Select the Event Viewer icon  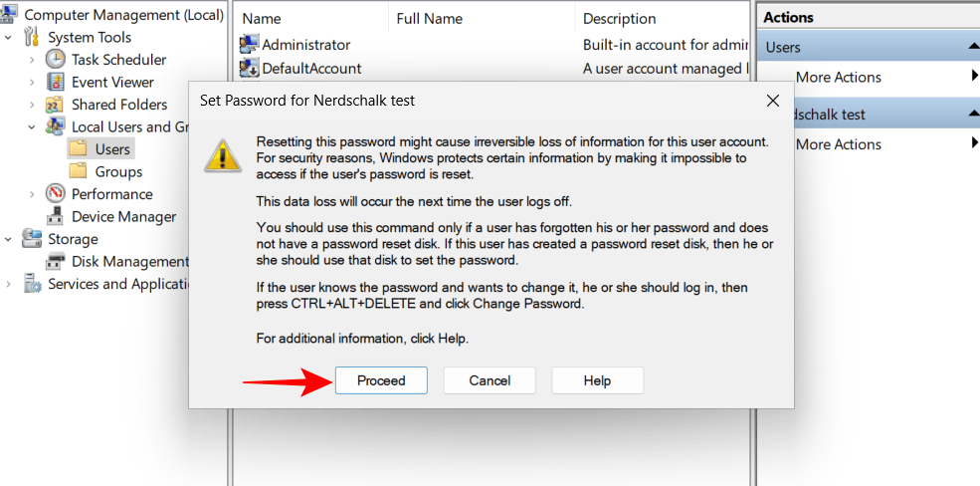point(56,82)
